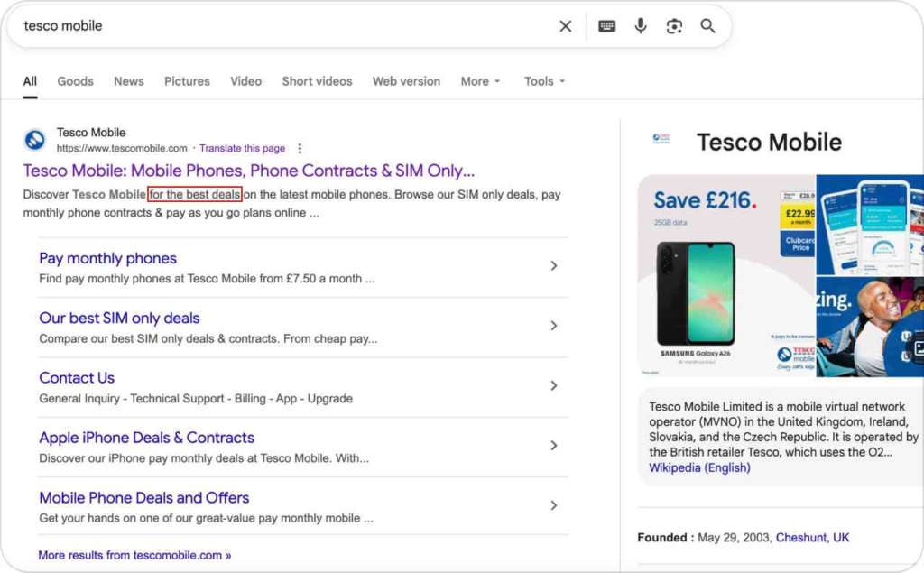Open the on-screen keyboard icon
This screenshot has height=573, width=924.
coord(606,26)
